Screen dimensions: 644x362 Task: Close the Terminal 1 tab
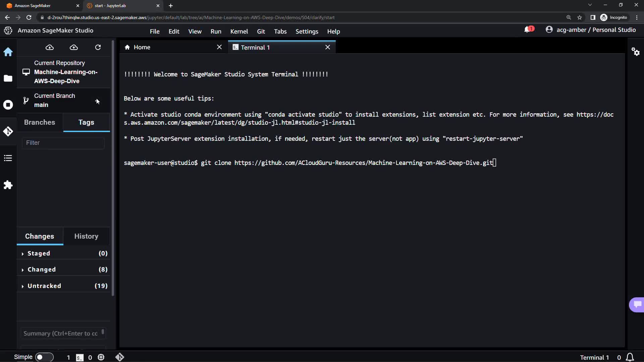point(328,47)
